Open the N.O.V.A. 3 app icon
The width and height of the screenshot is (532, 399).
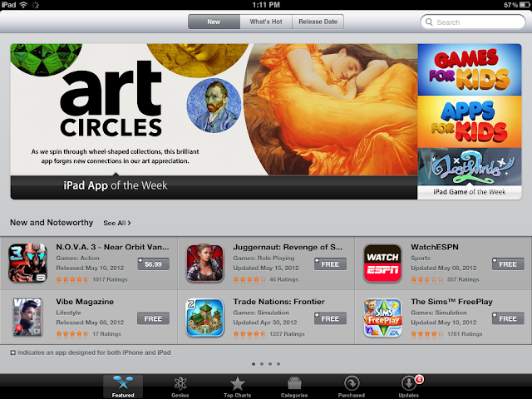pyautogui.click(x=27, y=263)
